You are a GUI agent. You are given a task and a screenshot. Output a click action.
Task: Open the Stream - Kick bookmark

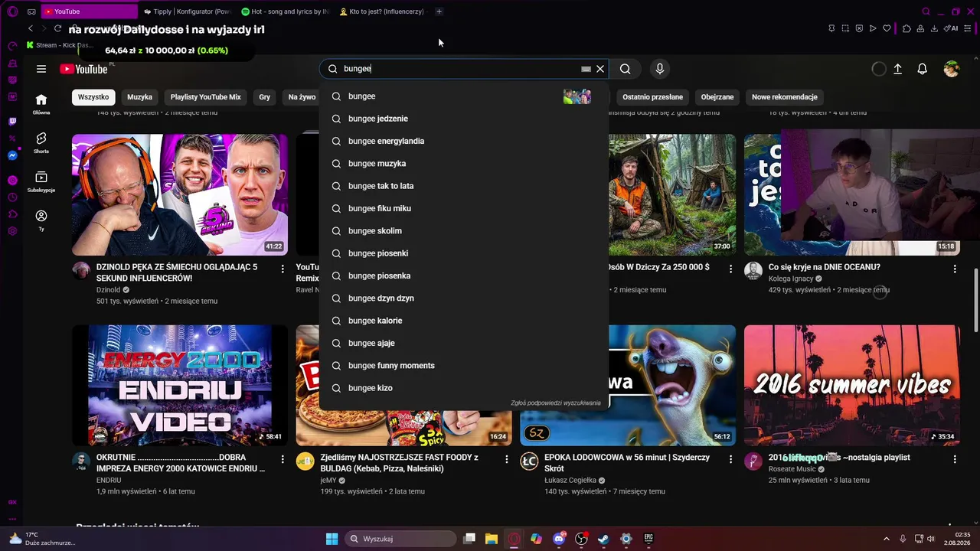coord(60,45)
